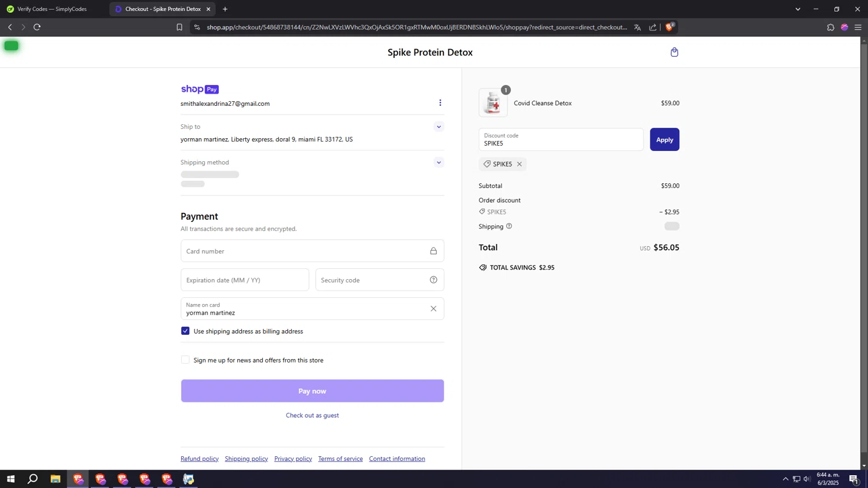Close the Checkout tab

click(208, 9)
